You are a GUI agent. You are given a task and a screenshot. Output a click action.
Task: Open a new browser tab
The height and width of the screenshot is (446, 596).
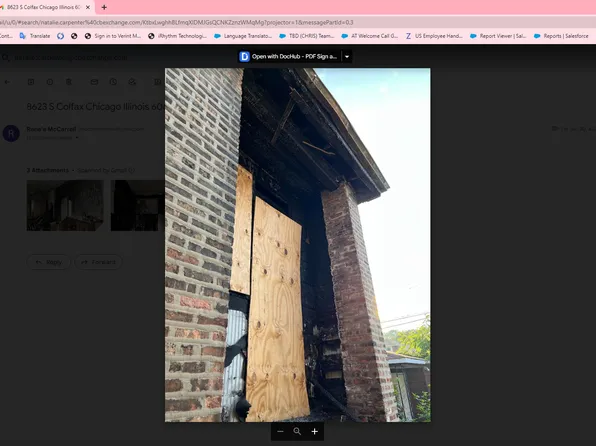[104, 7]
